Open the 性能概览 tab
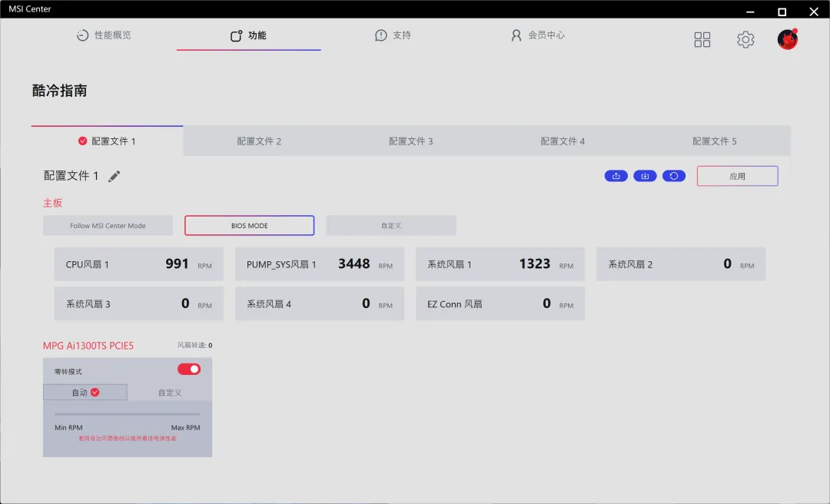 tap(104, 35)
